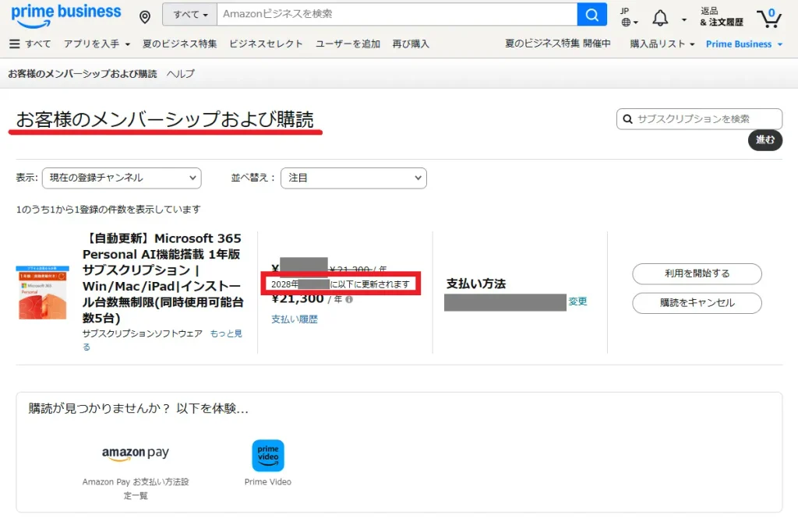The width and height of the screenshot is (798, 532).
Task: Click the 利用を開始する button
Action: click(697, 273)
